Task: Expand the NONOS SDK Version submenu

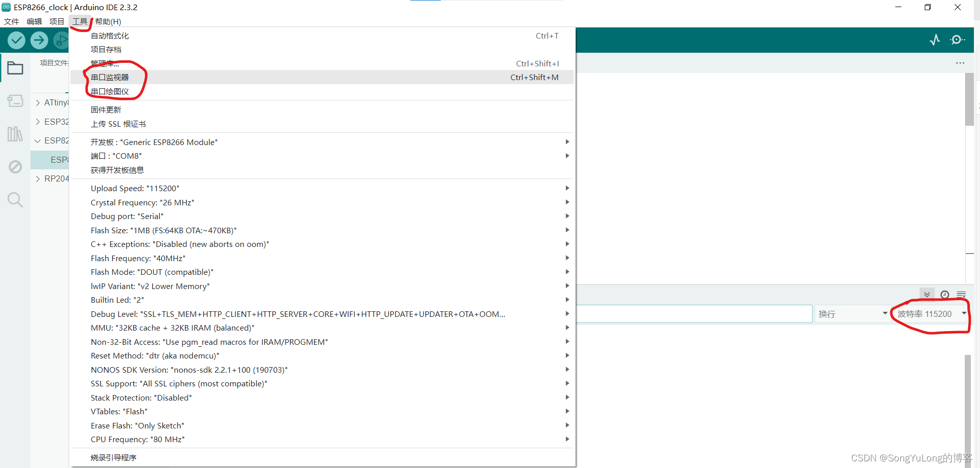Action: [322, 370]
